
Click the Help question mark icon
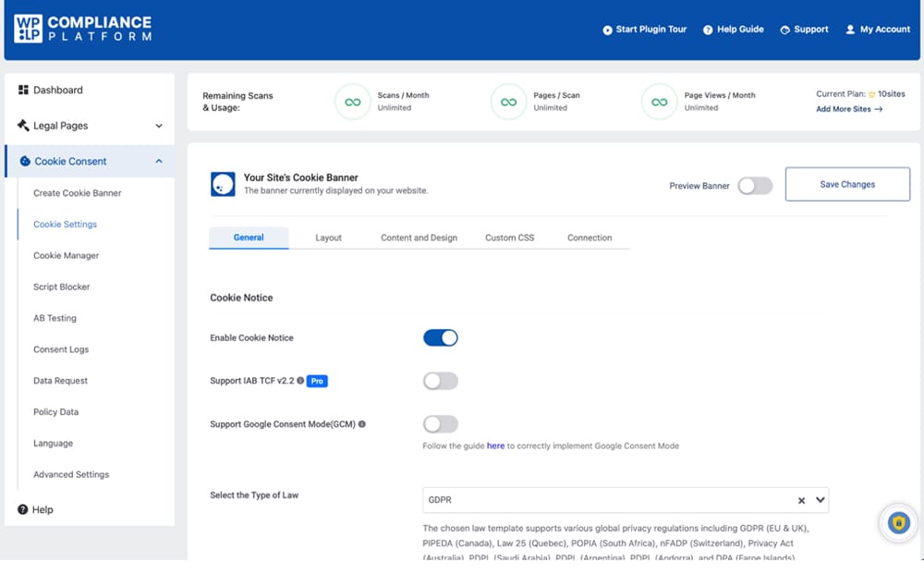[20, 509]
